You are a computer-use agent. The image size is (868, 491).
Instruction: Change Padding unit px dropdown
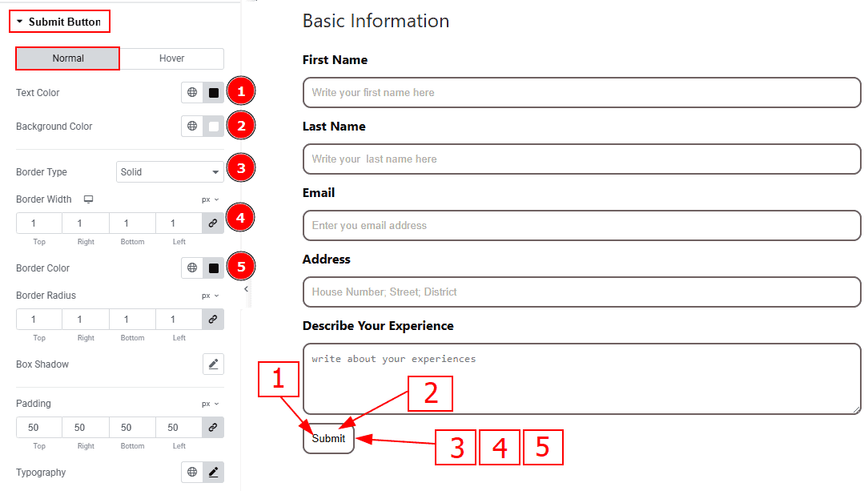(x=211, y=404)
